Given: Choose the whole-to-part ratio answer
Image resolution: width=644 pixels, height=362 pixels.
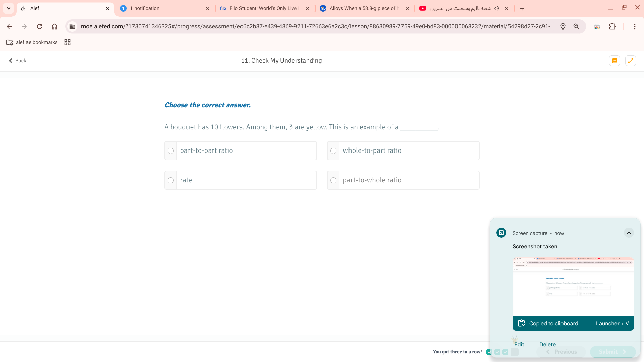Looking at the screenshot, I should [333, 151].
